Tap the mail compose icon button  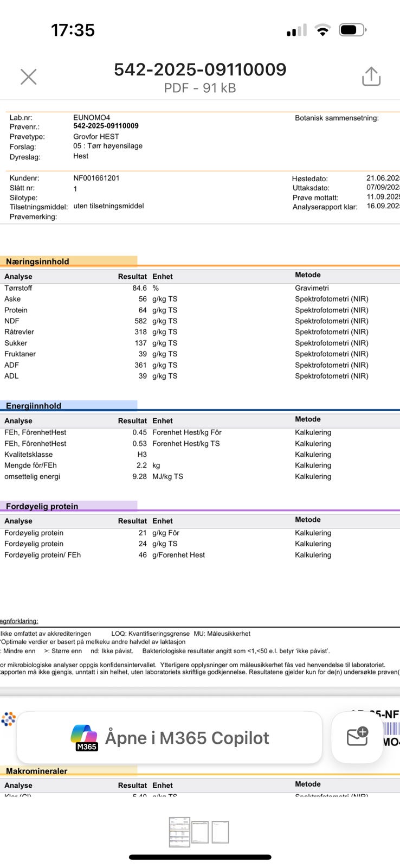pos(357,737)
